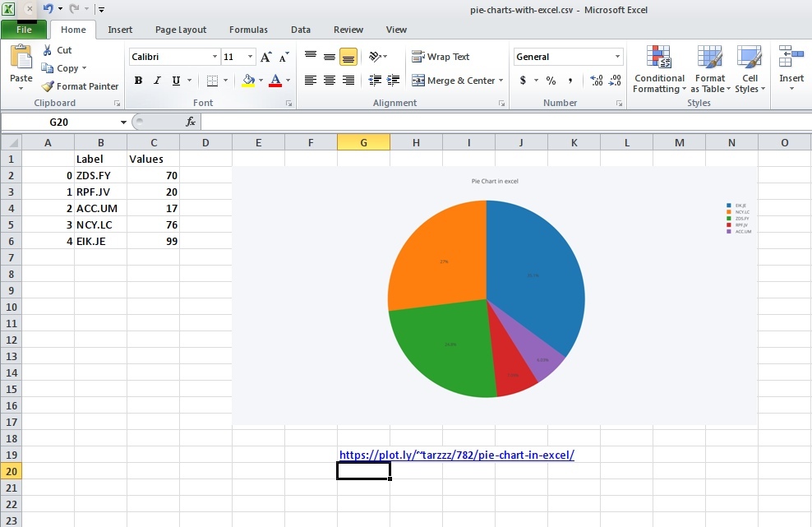This screenshot has width=812, height=527.
Task: Open the plot.ly pie-chart-in-excel hyperlink
Action: pos(457,455)
